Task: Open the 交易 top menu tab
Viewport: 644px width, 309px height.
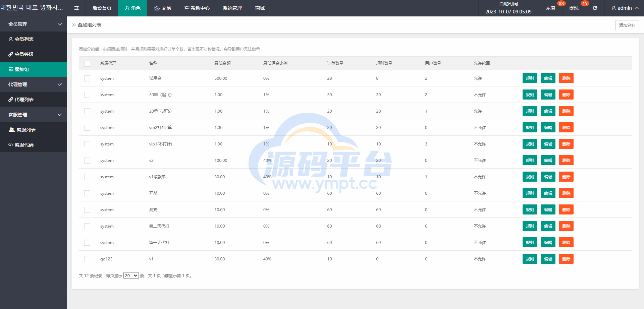Action: [x=162, y=8]
